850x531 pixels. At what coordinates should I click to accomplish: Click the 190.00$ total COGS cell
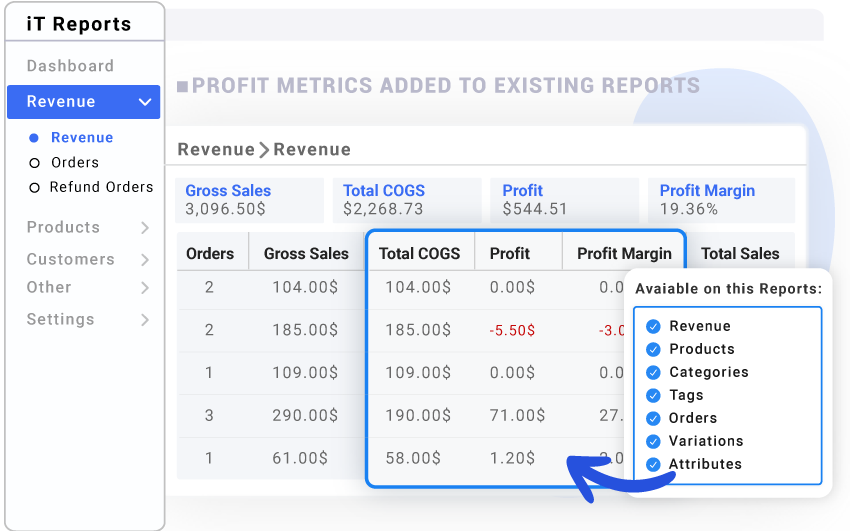tap(418, 416)
